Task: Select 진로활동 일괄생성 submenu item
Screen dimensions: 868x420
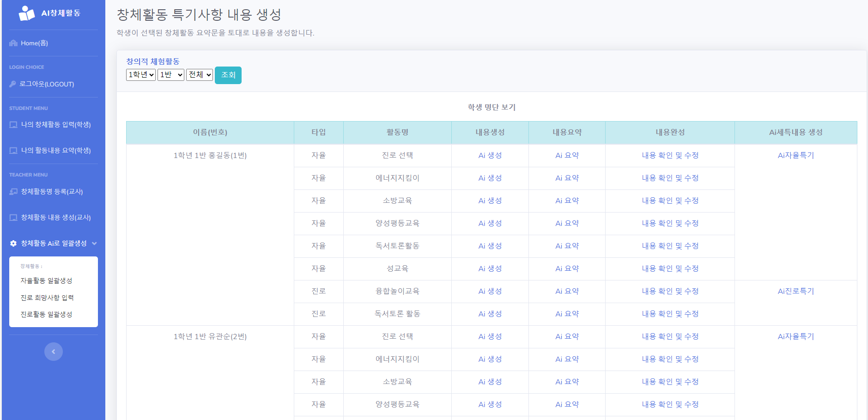Action: coord(46,314)
